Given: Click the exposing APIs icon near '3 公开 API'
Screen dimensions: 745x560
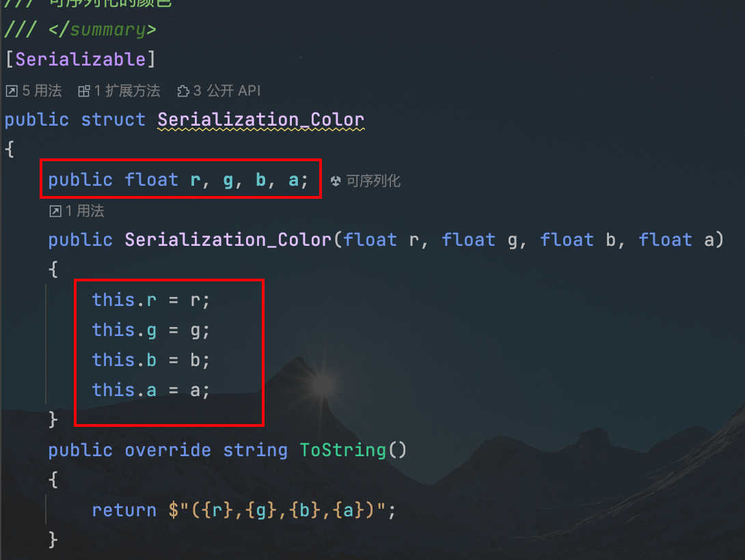Looking at the screenshot, I should pos(183,91).
